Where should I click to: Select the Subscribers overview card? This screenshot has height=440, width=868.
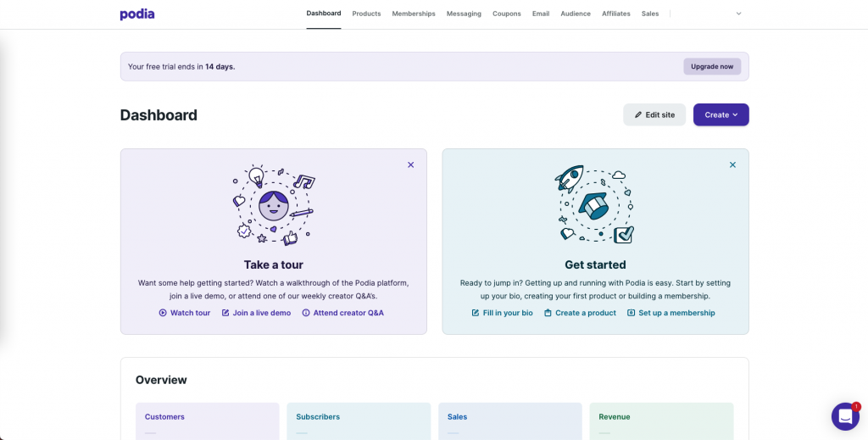(359, 421)
